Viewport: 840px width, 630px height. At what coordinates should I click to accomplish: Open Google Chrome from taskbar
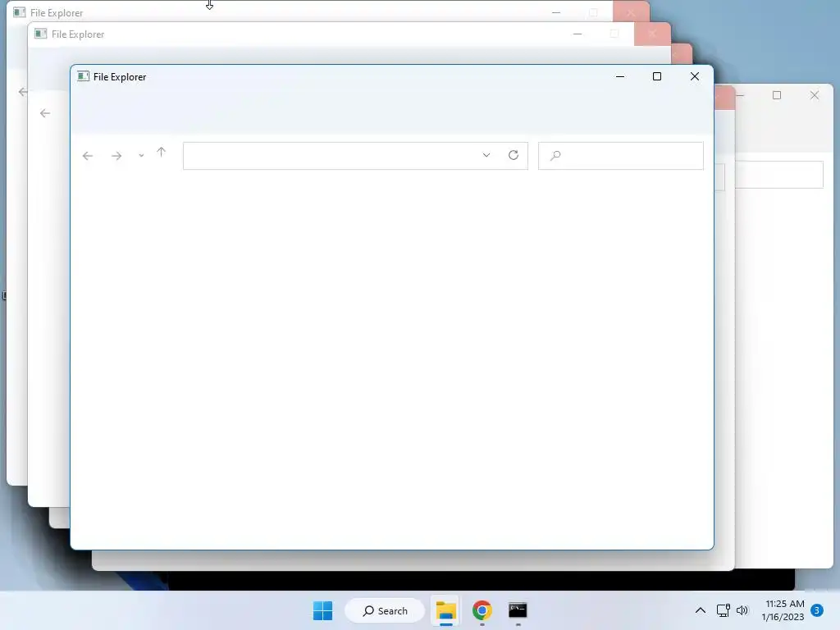(482, 610)
